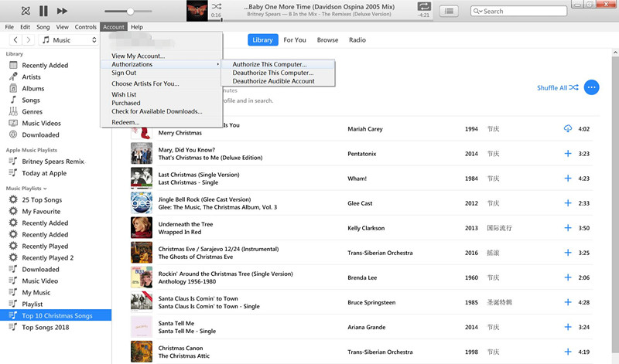Switch to the Radio tab
The image size is (619, 364).
[357, 40]
